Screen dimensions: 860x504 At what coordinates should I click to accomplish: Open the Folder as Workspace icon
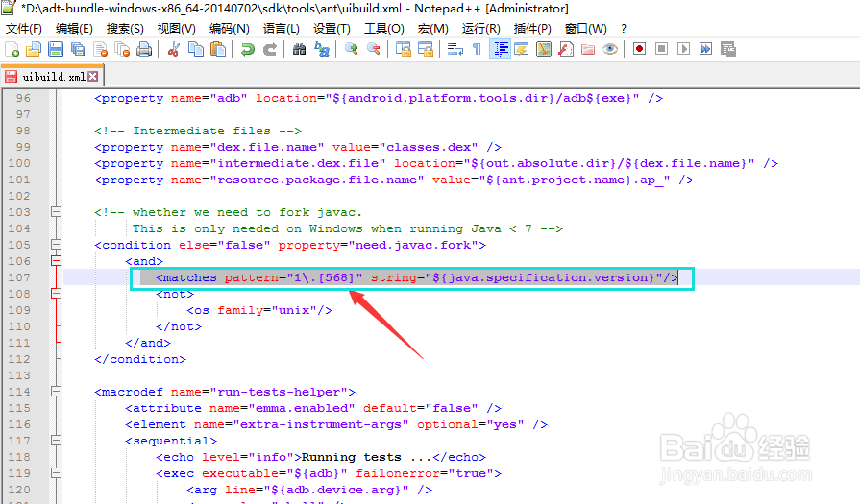588,49
